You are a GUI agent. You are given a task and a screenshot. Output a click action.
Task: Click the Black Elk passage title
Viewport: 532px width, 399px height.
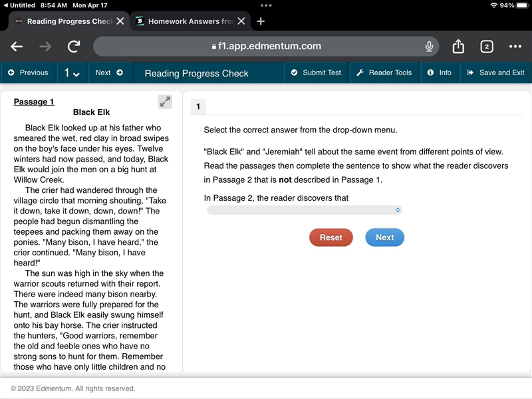point(91,112)
